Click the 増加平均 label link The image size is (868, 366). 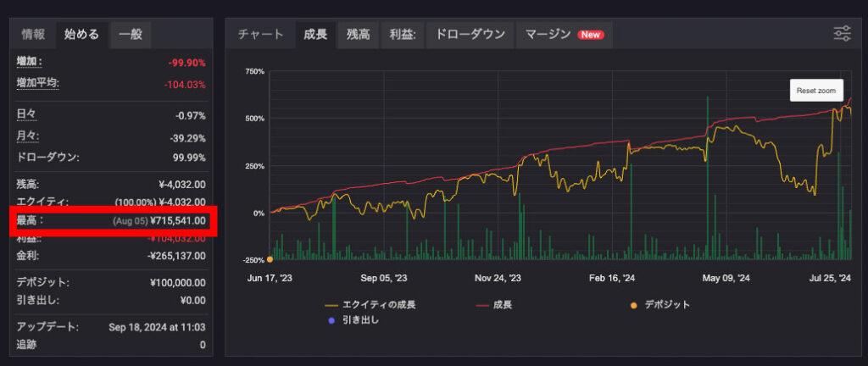tap(37, 84)
